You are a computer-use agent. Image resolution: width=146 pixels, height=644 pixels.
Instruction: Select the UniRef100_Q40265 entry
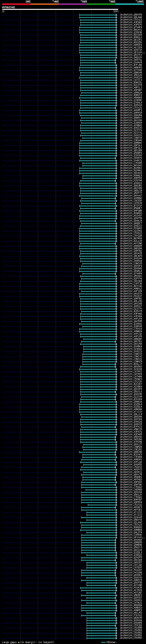pyautogui.click(x=131, y=304)
